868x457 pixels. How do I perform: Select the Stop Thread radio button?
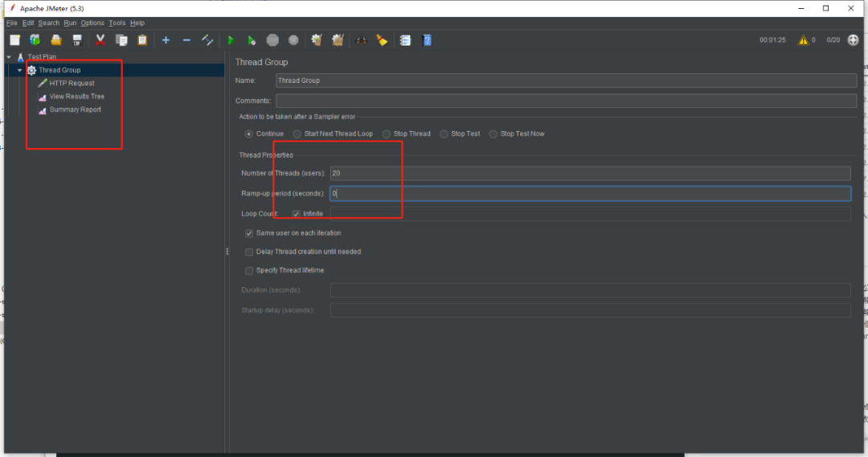pyautogui.click(x=387, y=134)
